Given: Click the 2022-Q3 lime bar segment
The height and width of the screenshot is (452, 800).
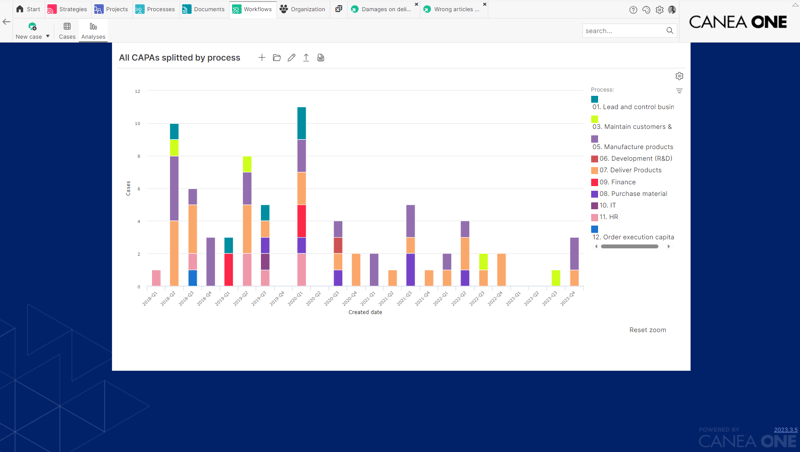Looking at the screenshot, I should click(x=483, y=262).
